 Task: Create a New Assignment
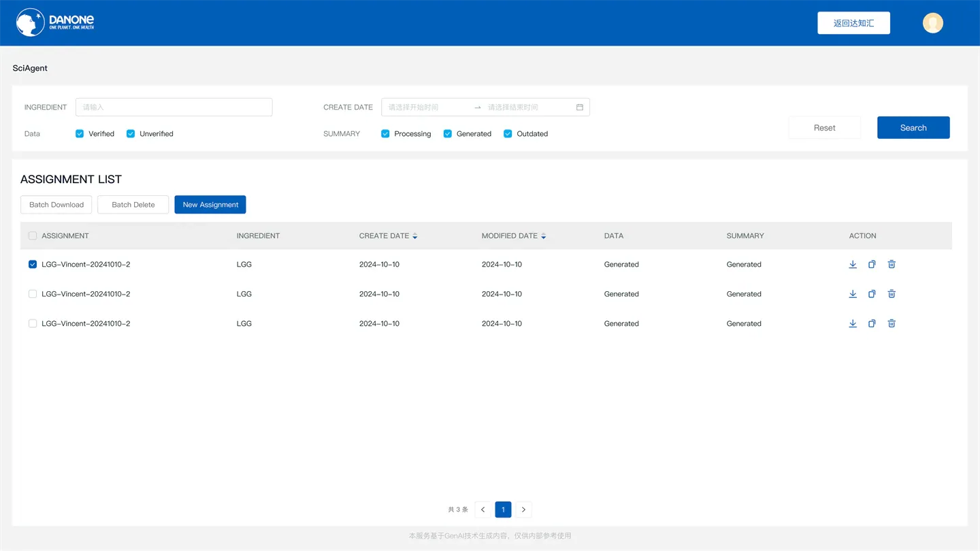click(210, 205)
